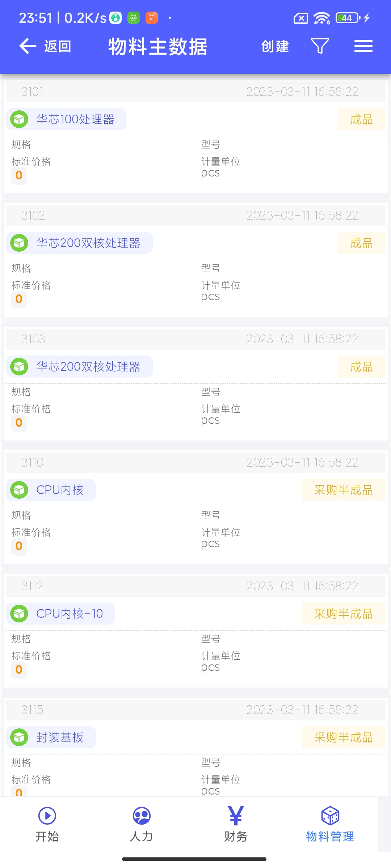Tap the 成品 tag on item 3101
This screenshot has height=868, width=391.
tap(361, 119)
